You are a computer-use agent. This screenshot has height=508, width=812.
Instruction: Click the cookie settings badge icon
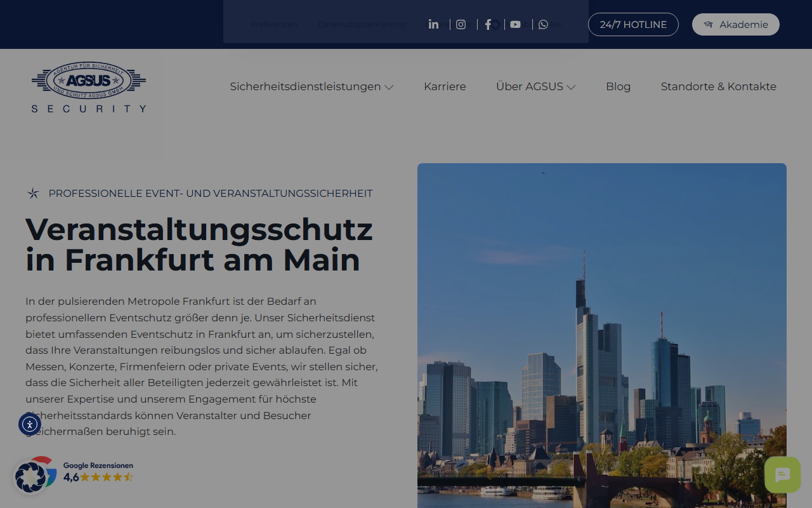point(30,477)
